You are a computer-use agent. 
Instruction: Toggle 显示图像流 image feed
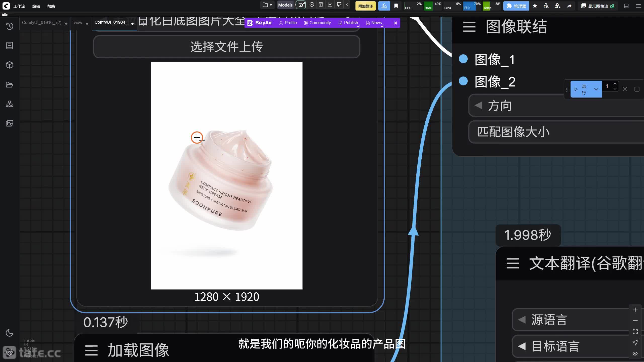598,6
